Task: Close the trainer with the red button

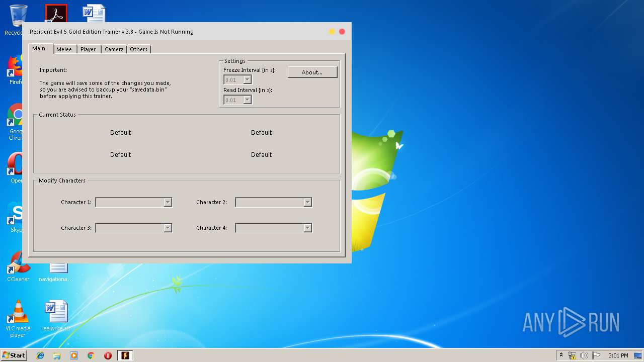Action: [x=342, y=32]
